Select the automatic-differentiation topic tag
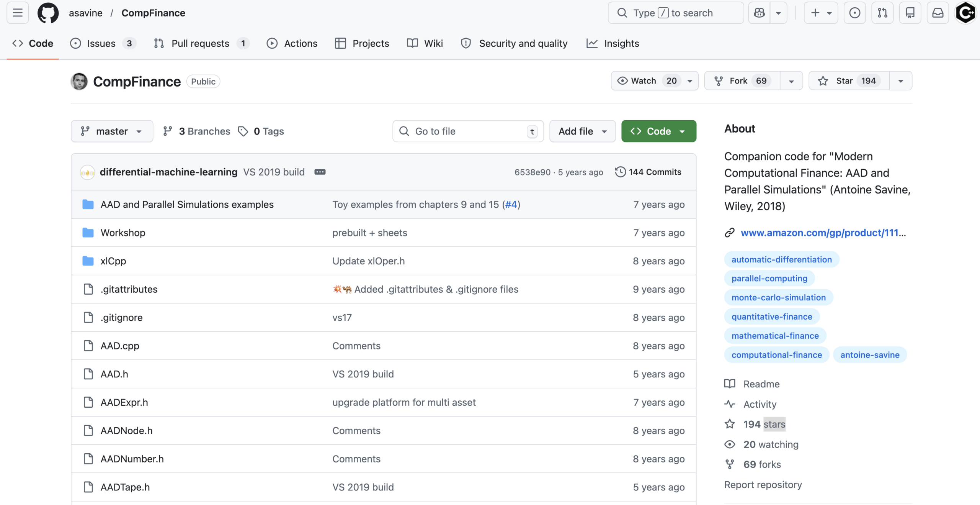980x505 pixels. [x=781, y=259]
